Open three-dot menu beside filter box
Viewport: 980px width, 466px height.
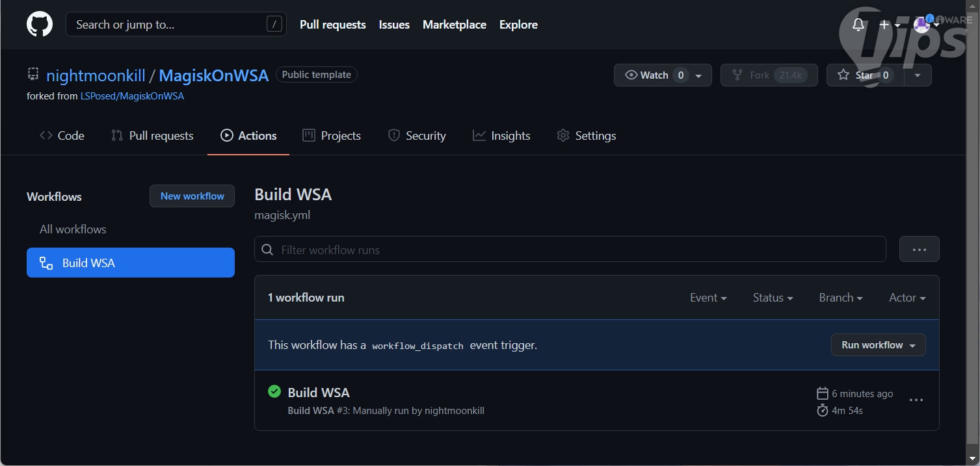[x=919, y=250]
